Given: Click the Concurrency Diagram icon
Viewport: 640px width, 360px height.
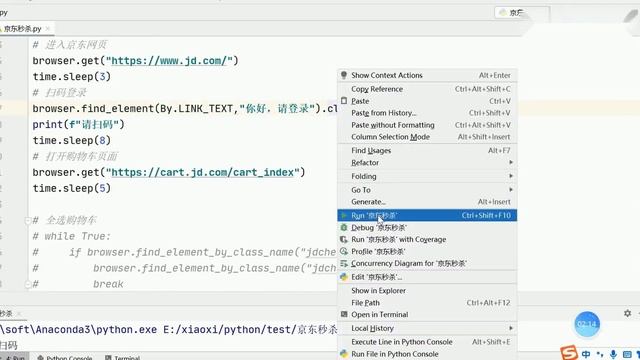Looking at the screenshot, I should (x=344, y=263).
